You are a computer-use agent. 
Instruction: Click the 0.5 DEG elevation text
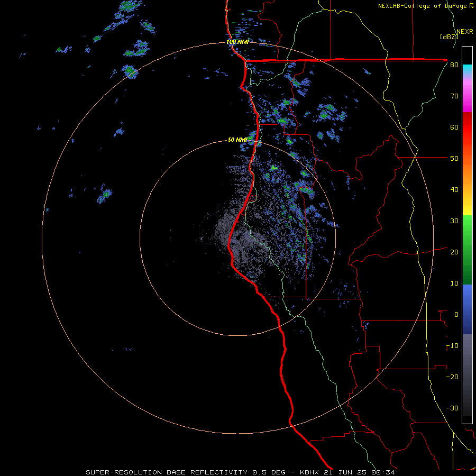pyautogui.click(x=269, y=472)
